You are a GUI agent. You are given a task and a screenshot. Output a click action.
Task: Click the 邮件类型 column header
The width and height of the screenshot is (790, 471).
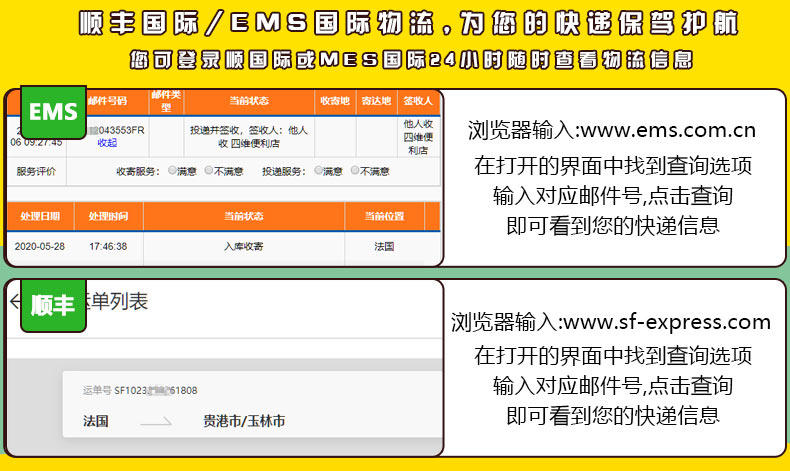pos(166,101)
